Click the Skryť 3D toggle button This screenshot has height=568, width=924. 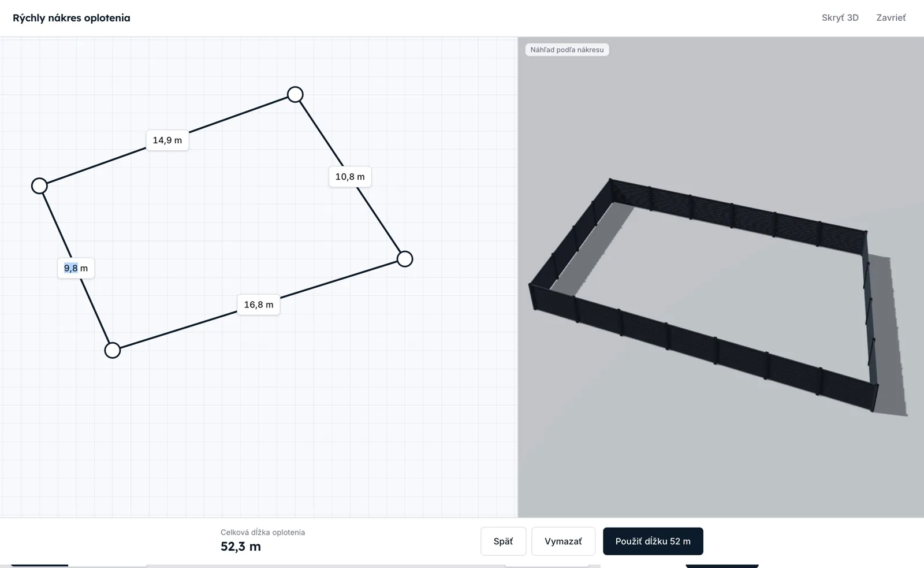pyautogui.click(x=840, y=18)
